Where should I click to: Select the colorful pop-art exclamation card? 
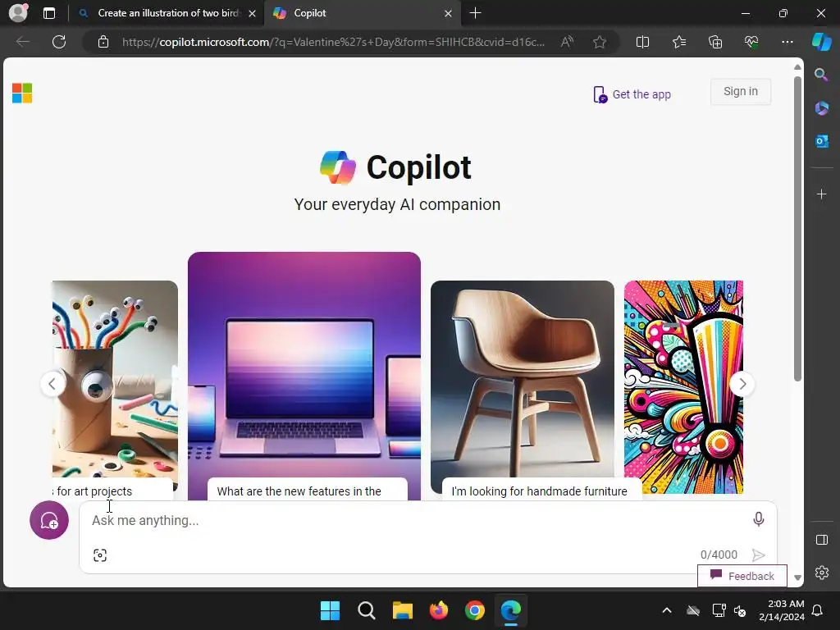click(x=683, y=387)
